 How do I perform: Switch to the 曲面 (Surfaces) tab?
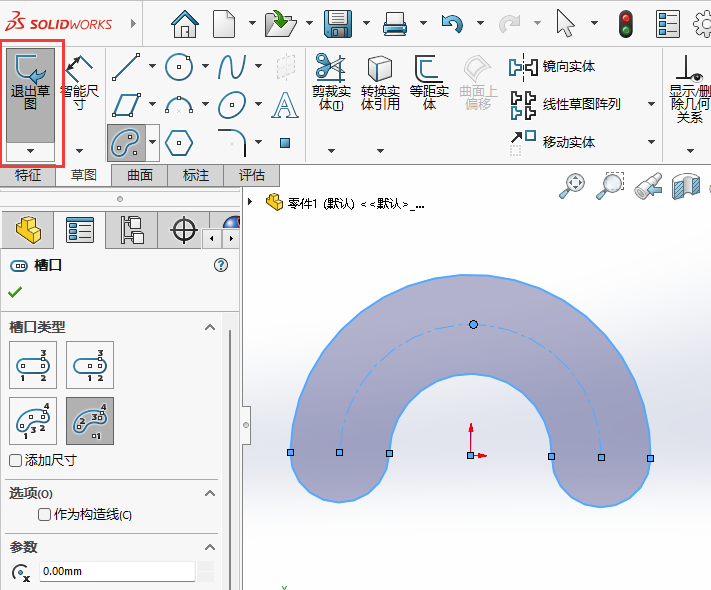click(x=140, y=176)
